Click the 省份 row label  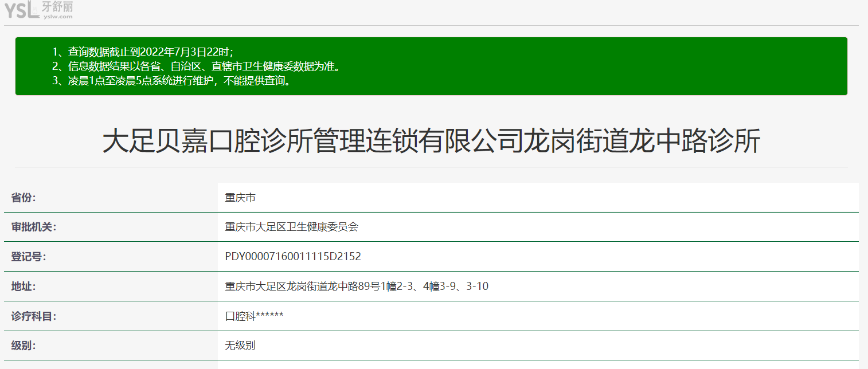click(x=24, y=198)
